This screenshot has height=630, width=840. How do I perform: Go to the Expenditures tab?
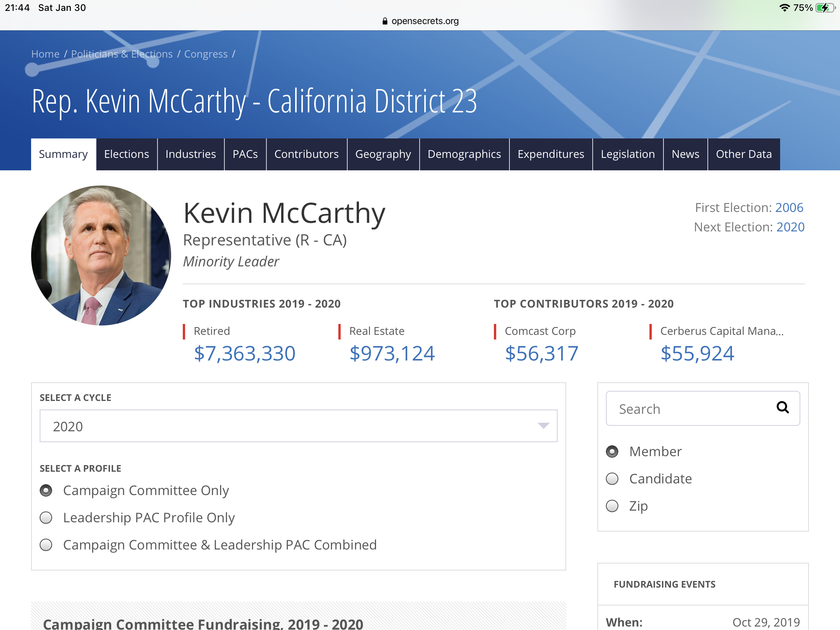click(551, 154)
